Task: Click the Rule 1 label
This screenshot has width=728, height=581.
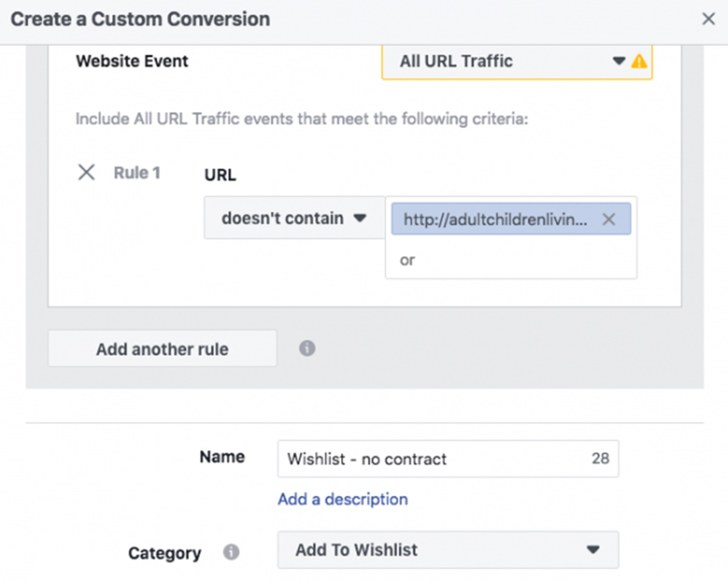Action: (x=137, y=173)
